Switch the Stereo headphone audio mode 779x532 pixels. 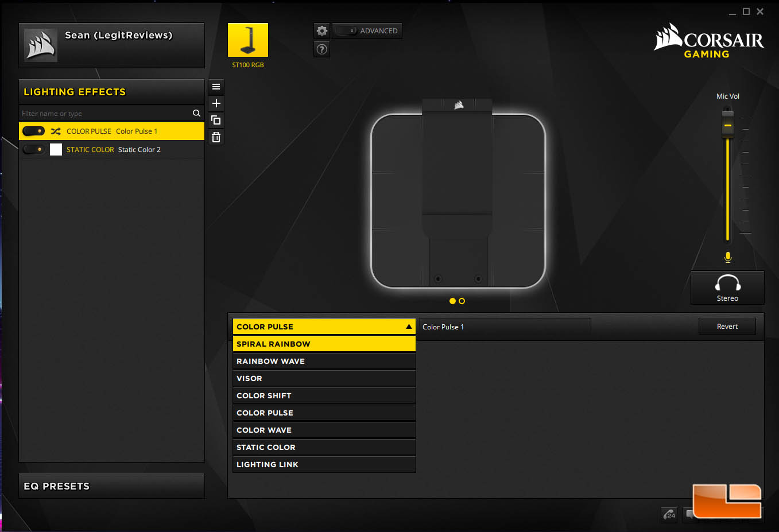[727, 288]
